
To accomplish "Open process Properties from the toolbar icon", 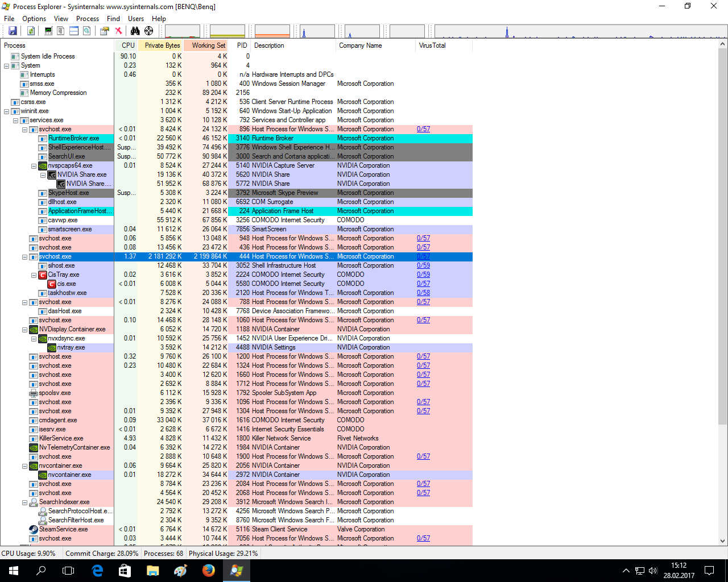I will tap(105, 31).
